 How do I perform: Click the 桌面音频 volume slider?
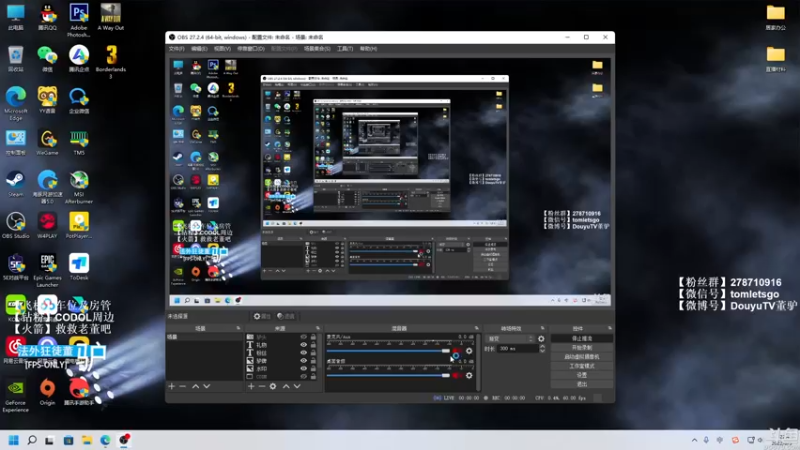coord(388,376)
